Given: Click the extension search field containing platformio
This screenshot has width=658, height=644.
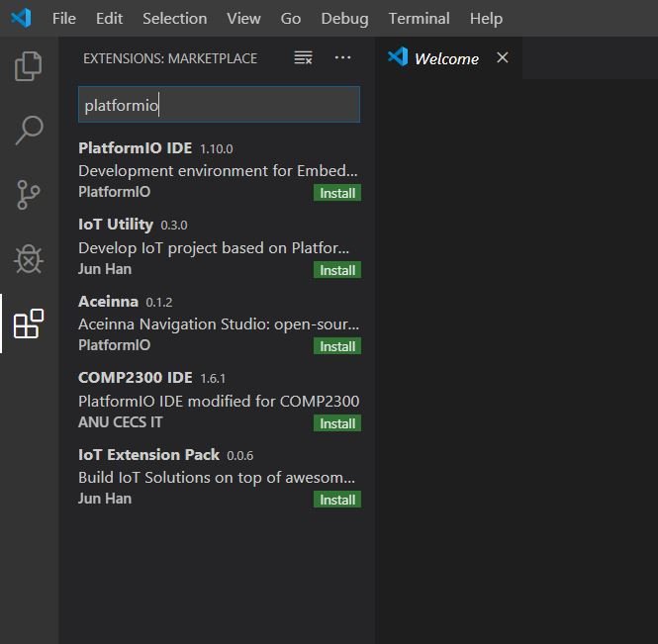Looking at the screenshot, I should (x=219, y=105).
